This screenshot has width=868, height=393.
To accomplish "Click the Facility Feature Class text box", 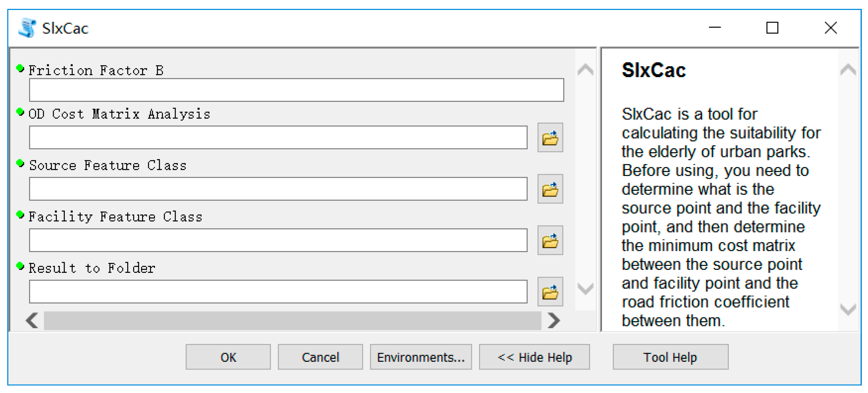I will click(278, 240).
